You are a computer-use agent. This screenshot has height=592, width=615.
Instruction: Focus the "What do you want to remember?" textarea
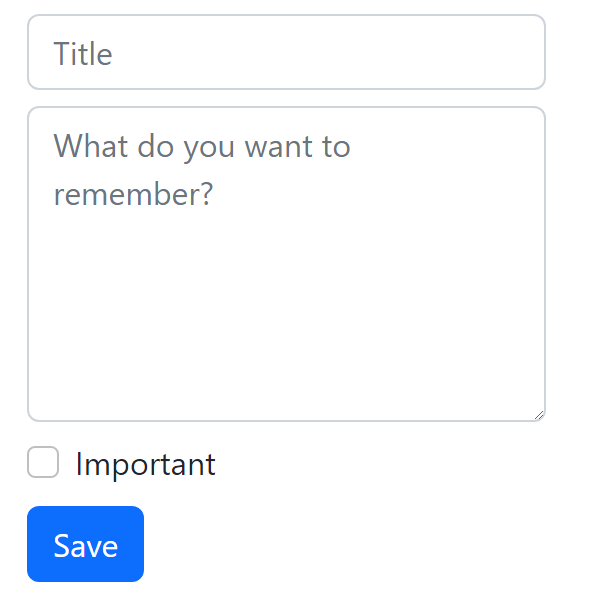tap(286, 264)
